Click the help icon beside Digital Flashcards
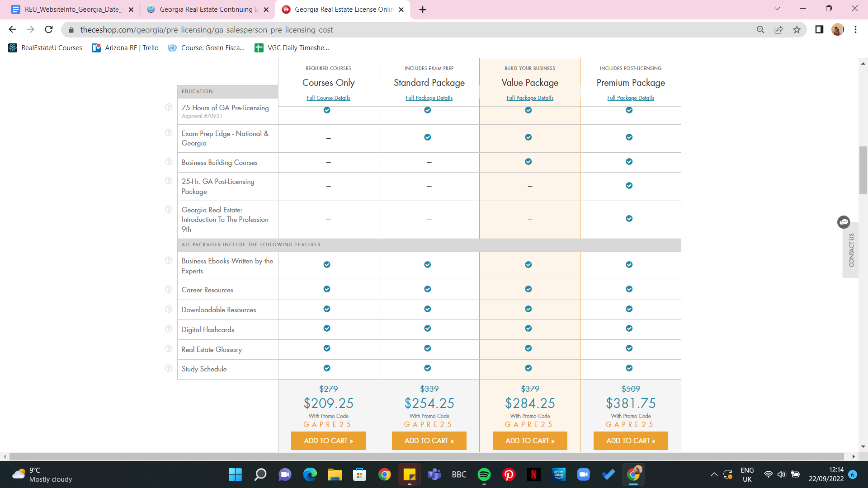Image resolution: width=868 pixels, height=488 pixels. pyautogui.click(x=169, y=329)
